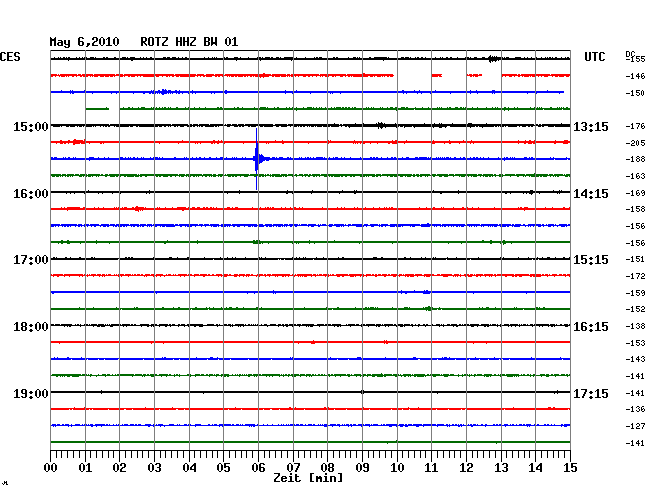Click minute '05' on the bottom axis

pos(223,467)
